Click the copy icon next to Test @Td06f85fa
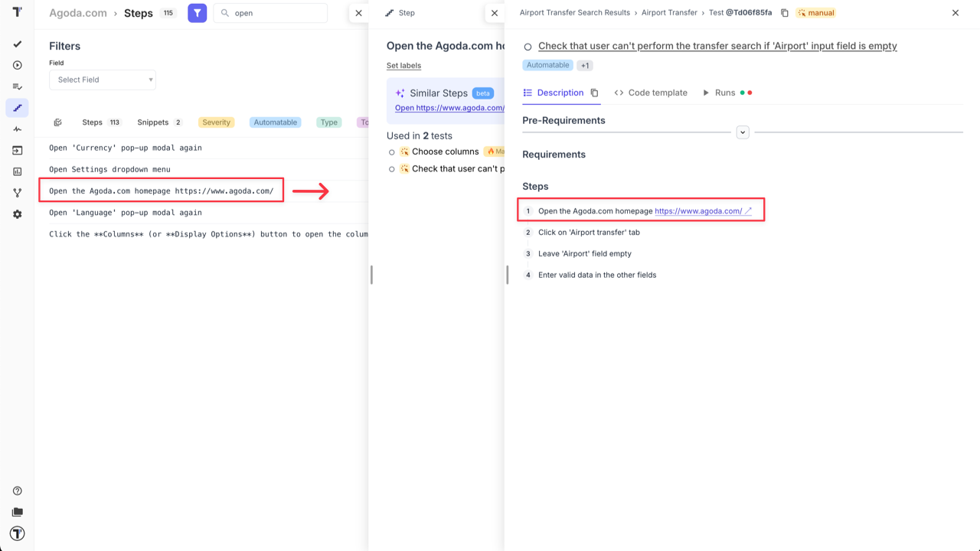The image size is (980, 551). point(783,13)
